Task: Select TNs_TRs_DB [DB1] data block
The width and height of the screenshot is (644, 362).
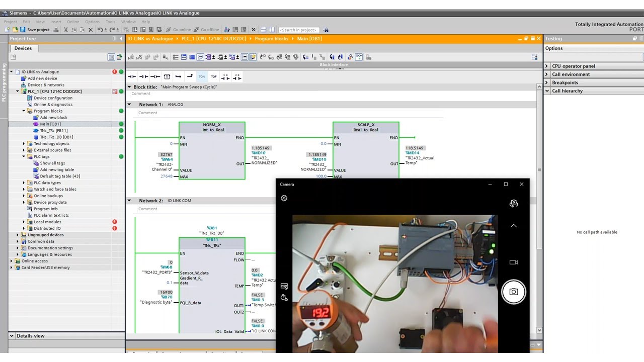Action: (x=56, y=137)
